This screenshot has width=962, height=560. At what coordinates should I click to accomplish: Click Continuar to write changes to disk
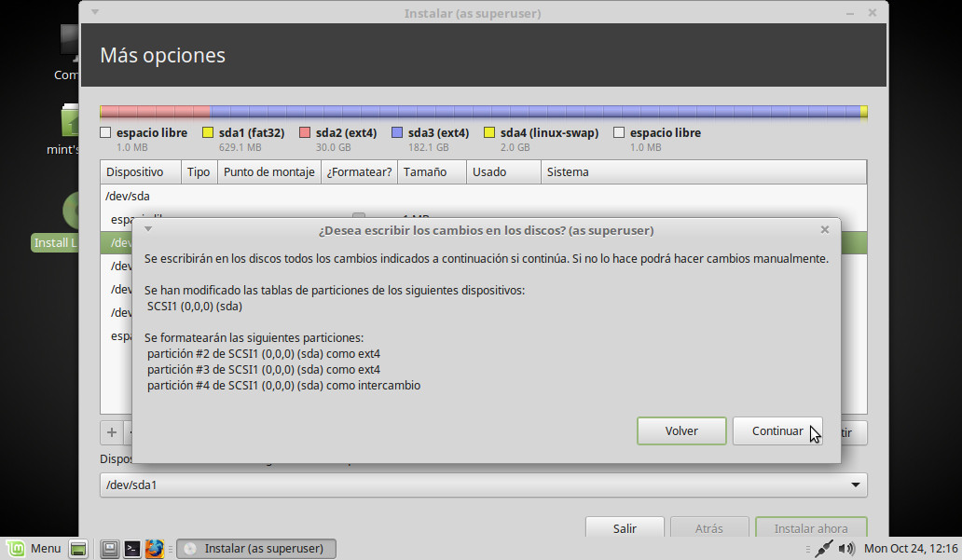point(776,430)
